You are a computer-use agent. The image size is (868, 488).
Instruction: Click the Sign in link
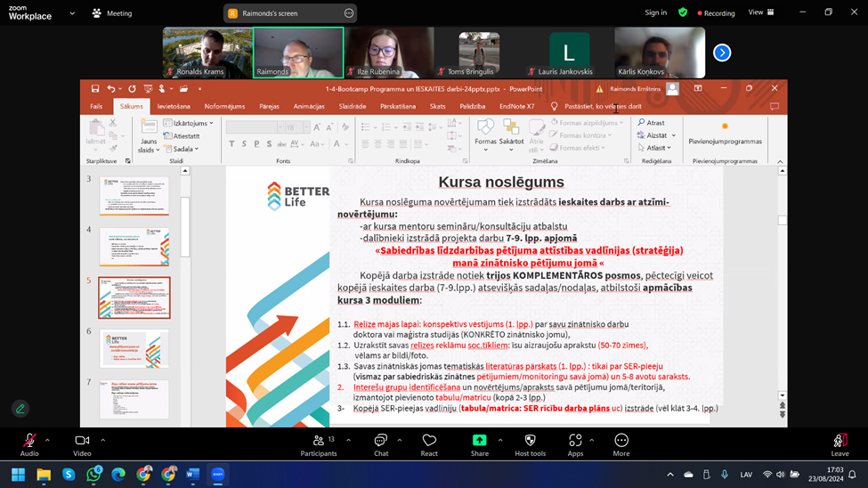coord(655,12)
